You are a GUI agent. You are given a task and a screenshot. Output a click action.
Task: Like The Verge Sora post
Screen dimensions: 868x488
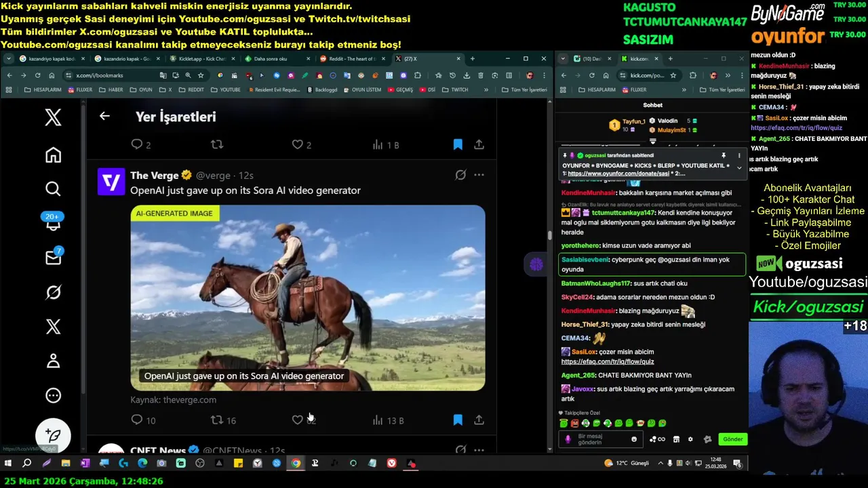[303, 420]
